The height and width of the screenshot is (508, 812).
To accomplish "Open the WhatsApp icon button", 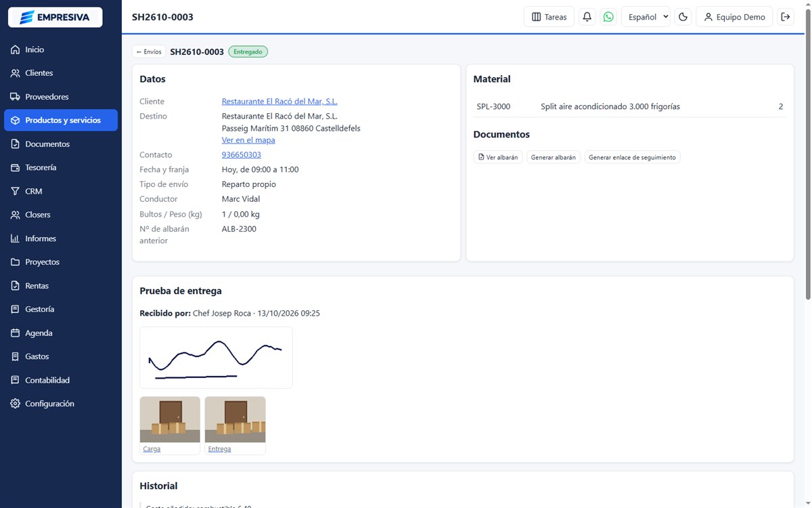I will coord(608,17).
